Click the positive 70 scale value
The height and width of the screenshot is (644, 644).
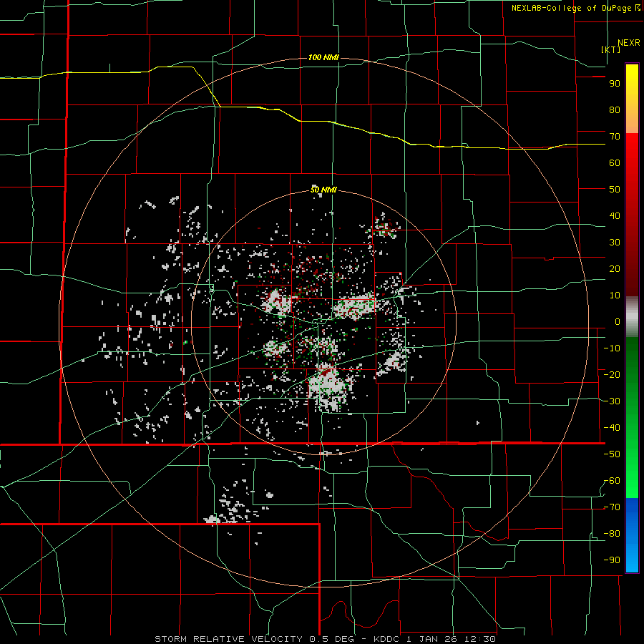tap(615, 137)
